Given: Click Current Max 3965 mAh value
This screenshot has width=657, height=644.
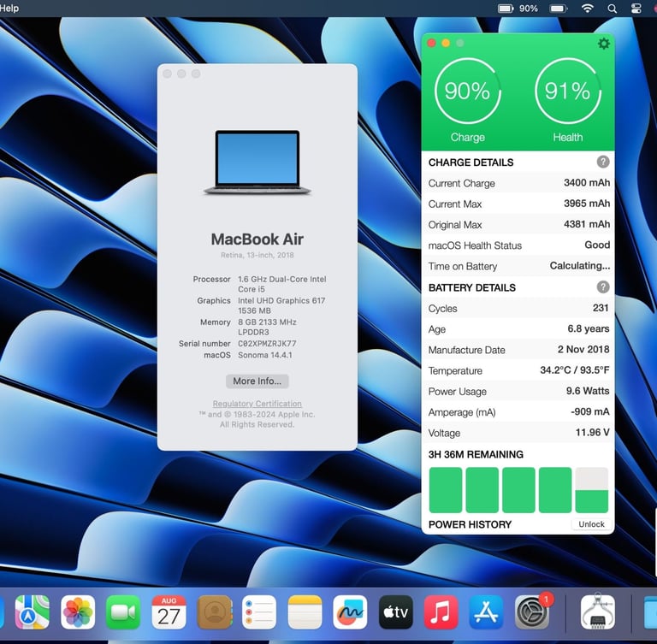Looking at the screenshot, I should pyautogui.click(x=587, y=204).
